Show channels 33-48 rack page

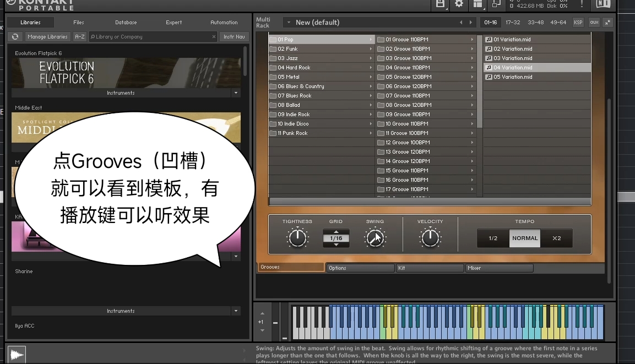click(x=535, y=22)
